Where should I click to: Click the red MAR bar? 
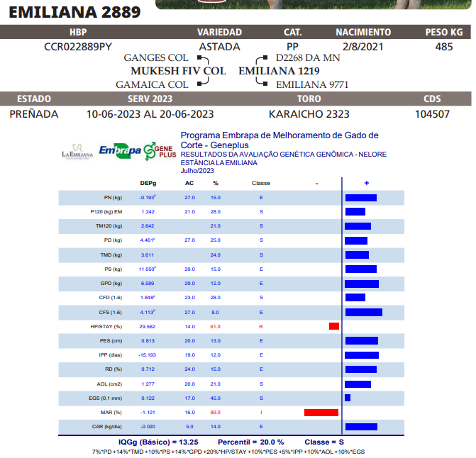click(x=321, y=412)
